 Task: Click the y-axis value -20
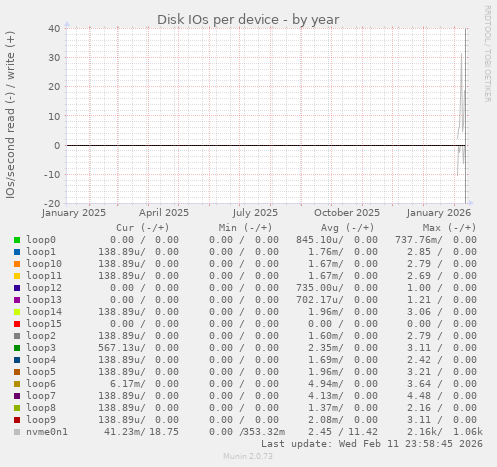pos(52,203)
